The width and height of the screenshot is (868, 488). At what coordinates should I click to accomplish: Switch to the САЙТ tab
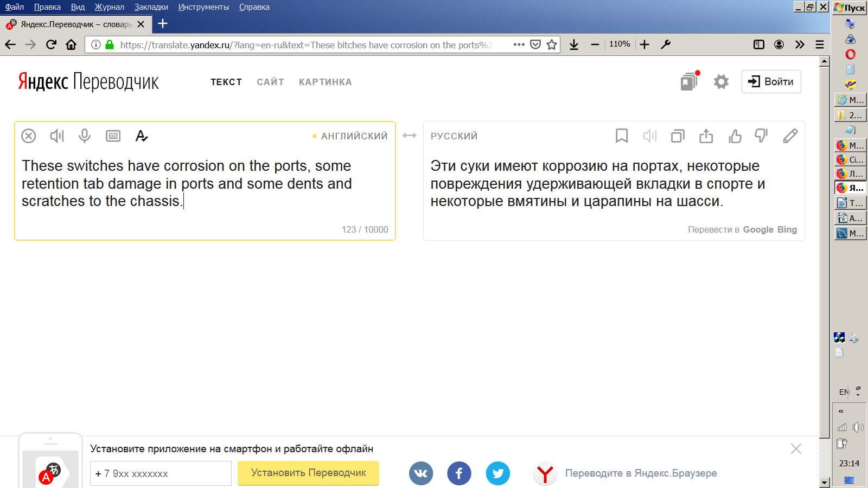(x=270, y=82)
